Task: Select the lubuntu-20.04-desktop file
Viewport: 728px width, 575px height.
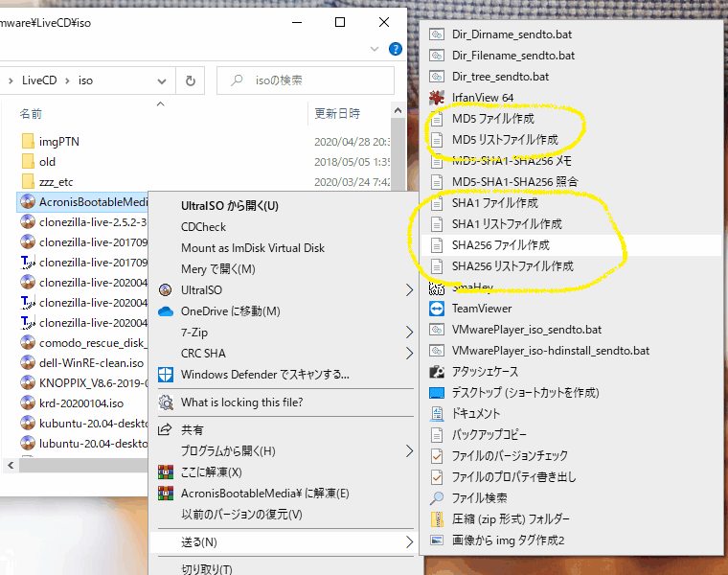Action: (x=93, y=444)
